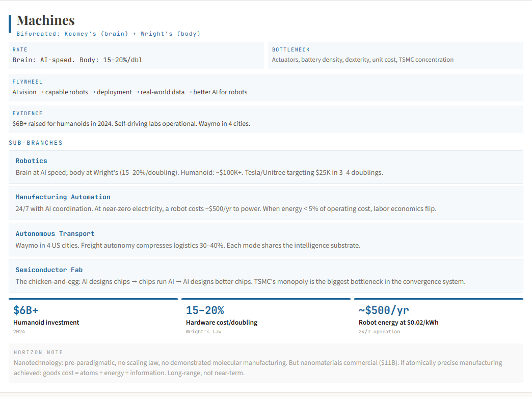Screen dimensions: 532x397
Task: Click the Waymo in 4 US cities description
Action: pyautogui.click(x=188, y=245)
